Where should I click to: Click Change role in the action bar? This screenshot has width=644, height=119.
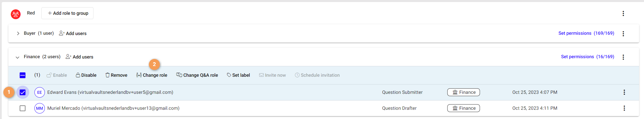[152, 75]
